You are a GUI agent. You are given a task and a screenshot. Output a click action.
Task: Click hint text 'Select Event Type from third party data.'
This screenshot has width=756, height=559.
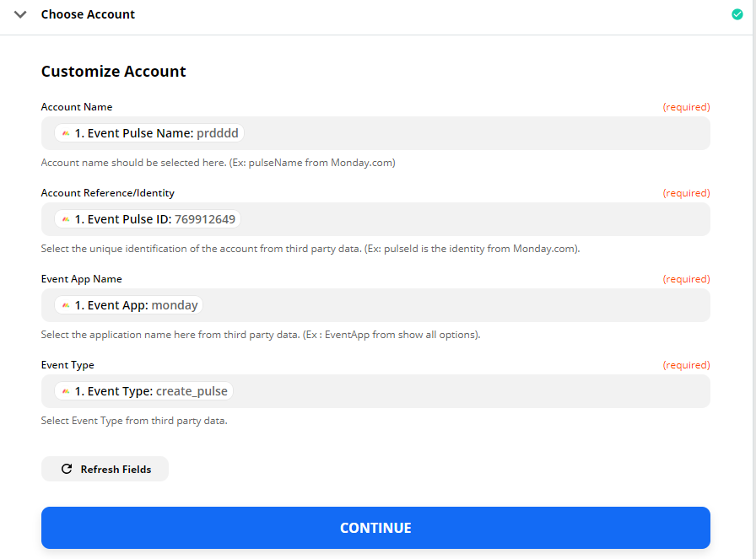click(x=134, y=421)
